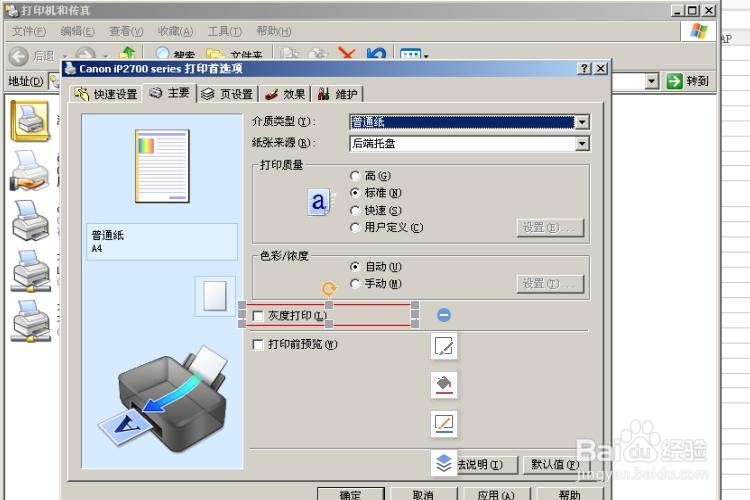
Task: Open the 维护 tab
Action: coord(337,94)
